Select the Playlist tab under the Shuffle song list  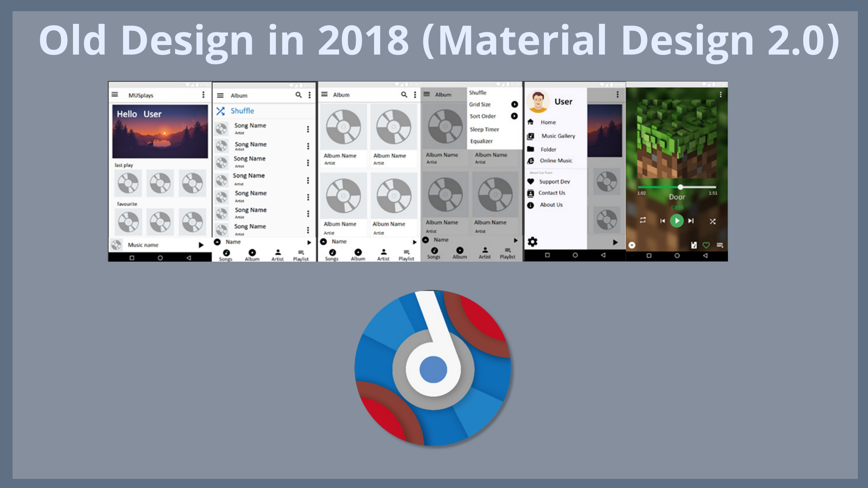tap(301, 255)
